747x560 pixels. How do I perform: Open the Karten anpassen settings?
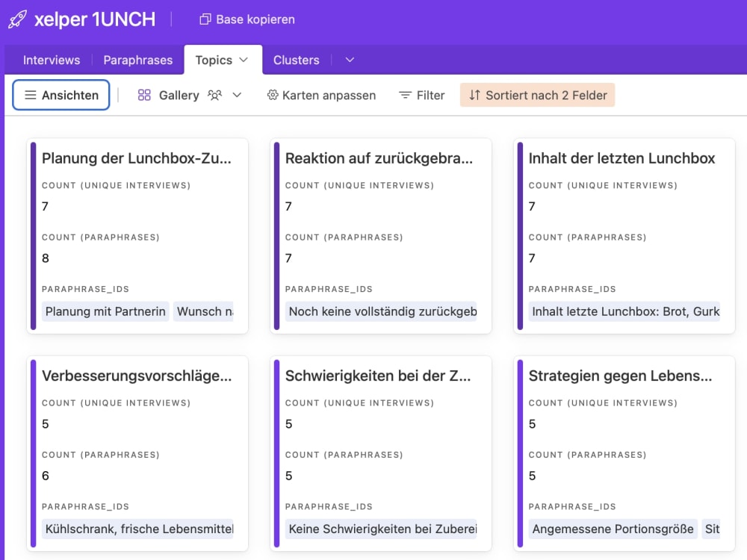point(321,96)
